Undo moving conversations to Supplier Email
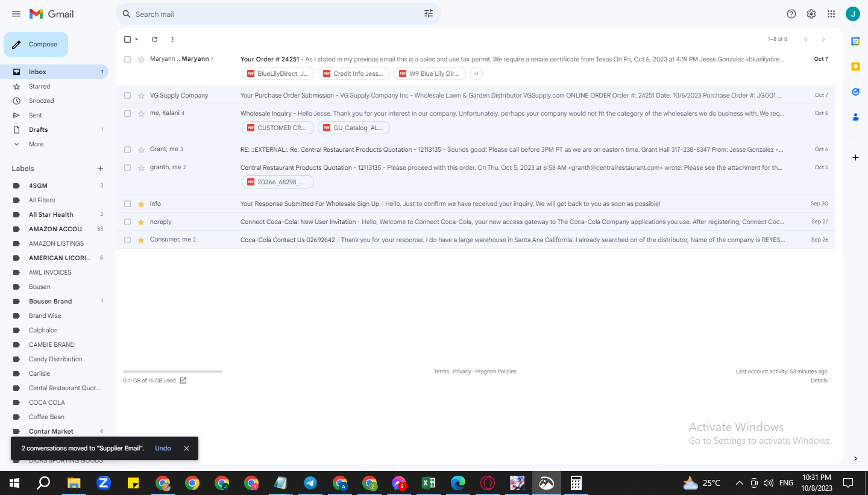868x495 pixels. pyautogui.click(x=163, y=448)
